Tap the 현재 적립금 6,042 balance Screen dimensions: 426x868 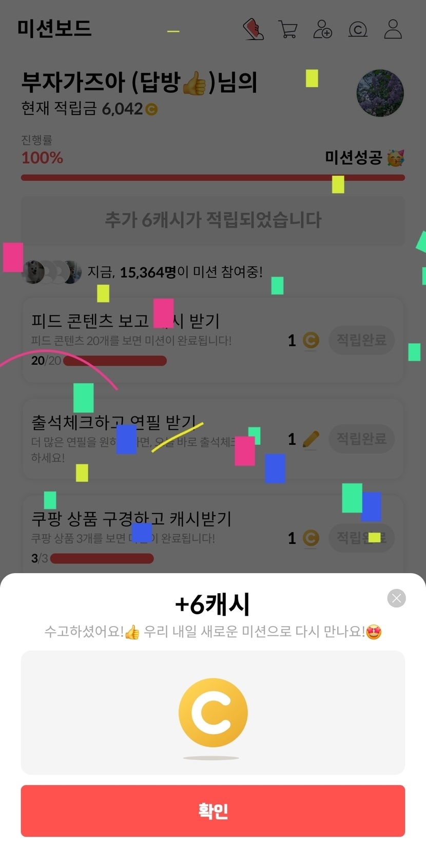89,109
